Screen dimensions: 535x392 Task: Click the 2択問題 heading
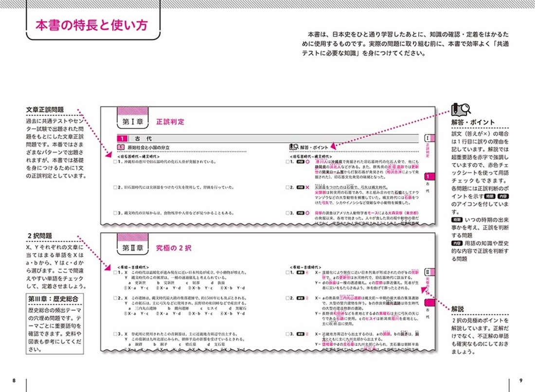click(39, 236)
